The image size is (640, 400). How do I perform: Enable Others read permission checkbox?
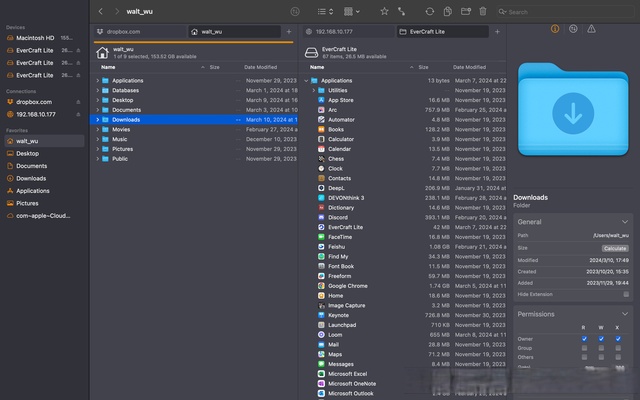pyautogui.click(x=584, y=357)
